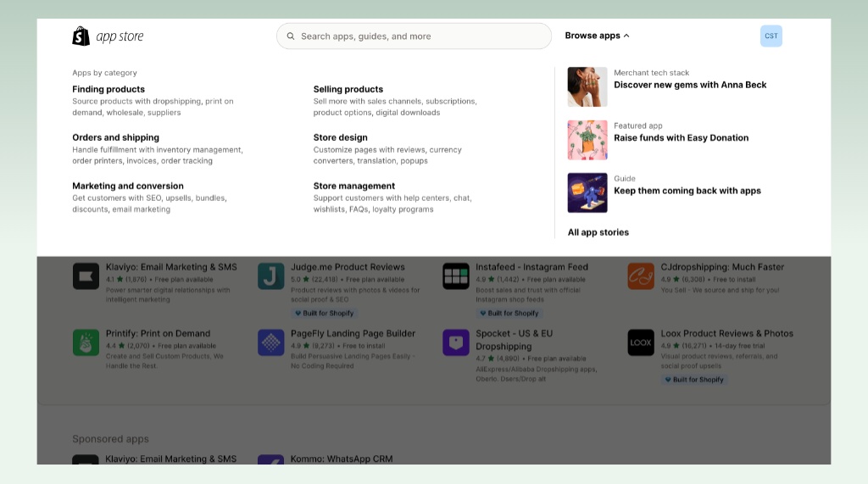Click the Sell more with sales channels description
The height and width of the screenshot is (484, 868).
[x=395, y=107]
